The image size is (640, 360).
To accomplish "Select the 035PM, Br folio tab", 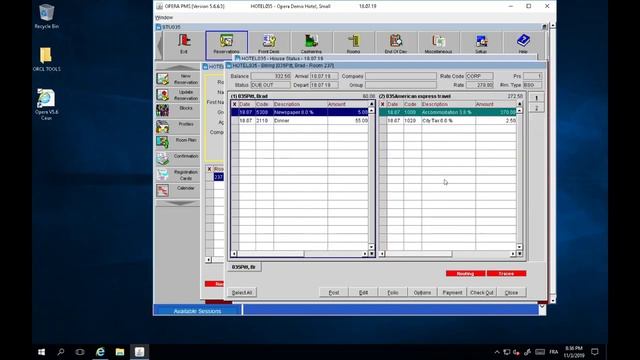I will click(x=244, y=267).
